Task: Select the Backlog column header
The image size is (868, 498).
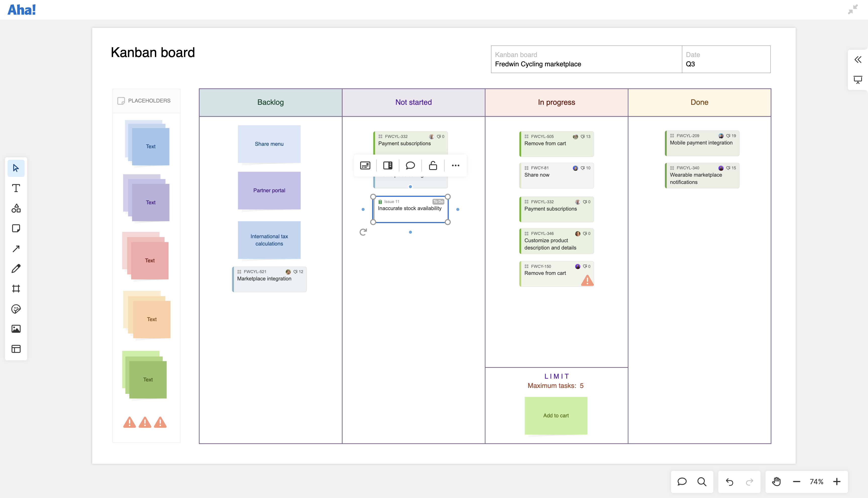Action: pyautogui.click(x=270, y=102)
